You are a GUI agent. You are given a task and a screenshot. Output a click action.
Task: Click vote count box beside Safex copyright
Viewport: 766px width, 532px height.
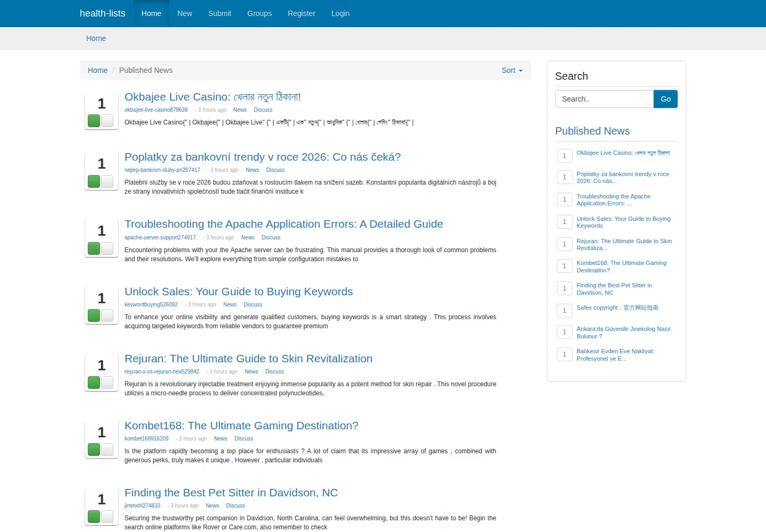click(564, 310)
